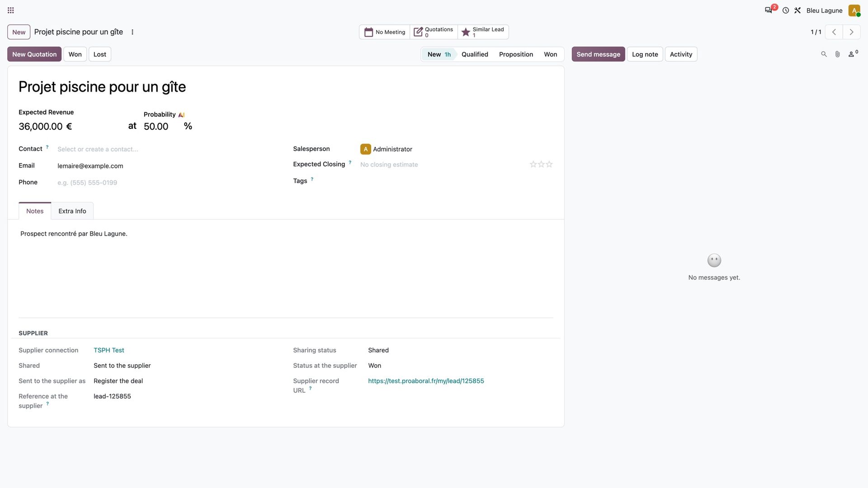Open the activities clock icon
Viewport: 868px width, 488px height.
pyautogui.click(x=786, y=10)
